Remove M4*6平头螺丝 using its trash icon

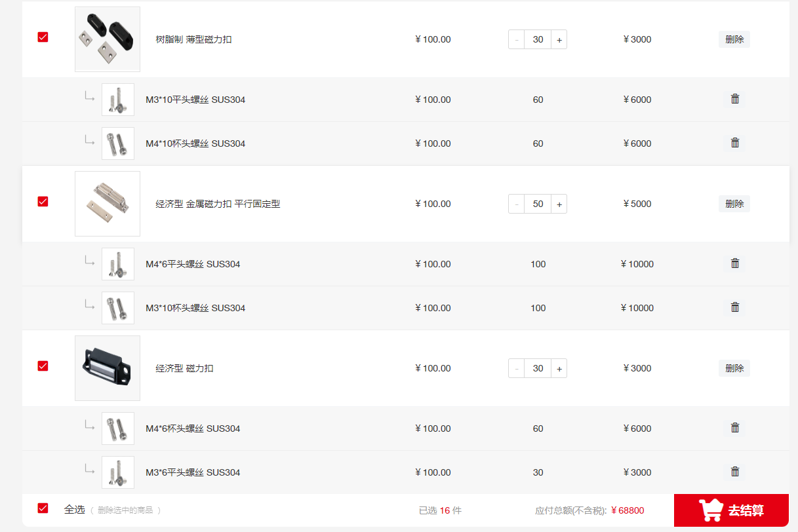(735, 263)
